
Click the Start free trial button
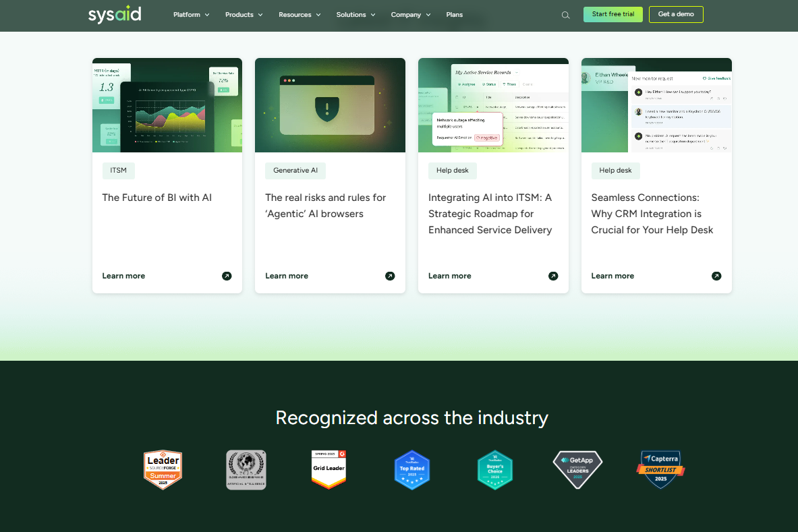pyautogui.click(x=612, y=13)
